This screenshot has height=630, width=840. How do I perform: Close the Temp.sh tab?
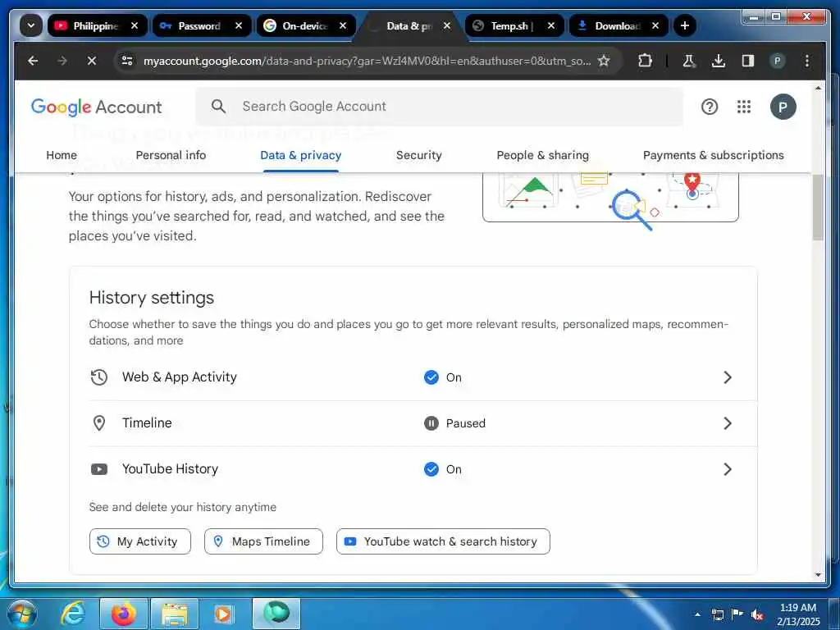(551, 25)
